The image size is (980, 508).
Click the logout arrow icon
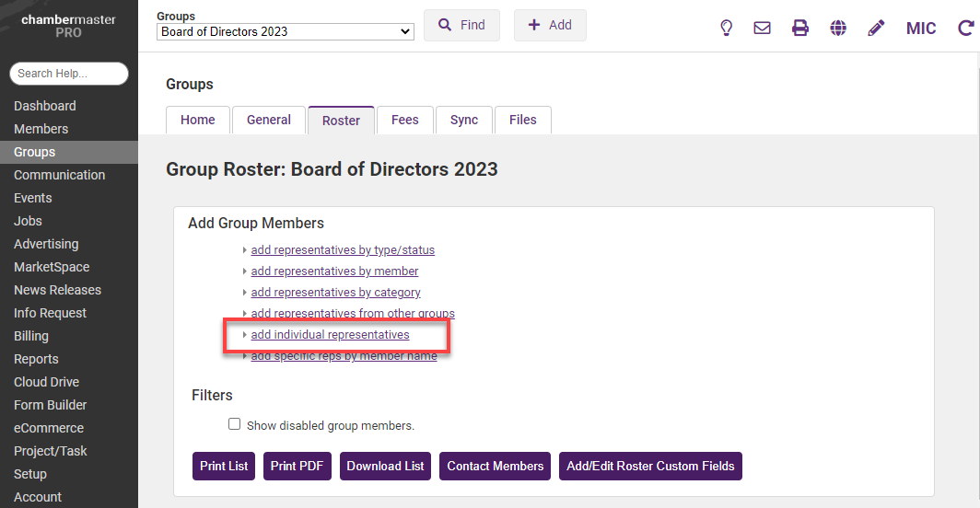coord(965,28)
